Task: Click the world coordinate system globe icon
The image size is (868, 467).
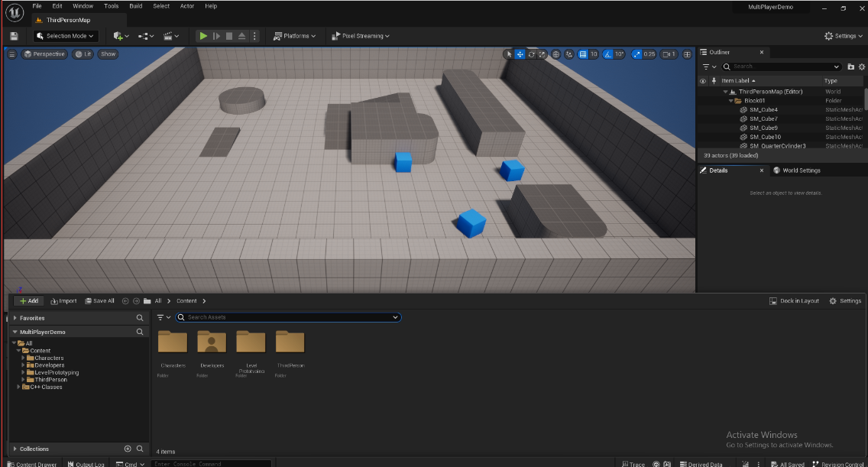Action: pos(556,54)
